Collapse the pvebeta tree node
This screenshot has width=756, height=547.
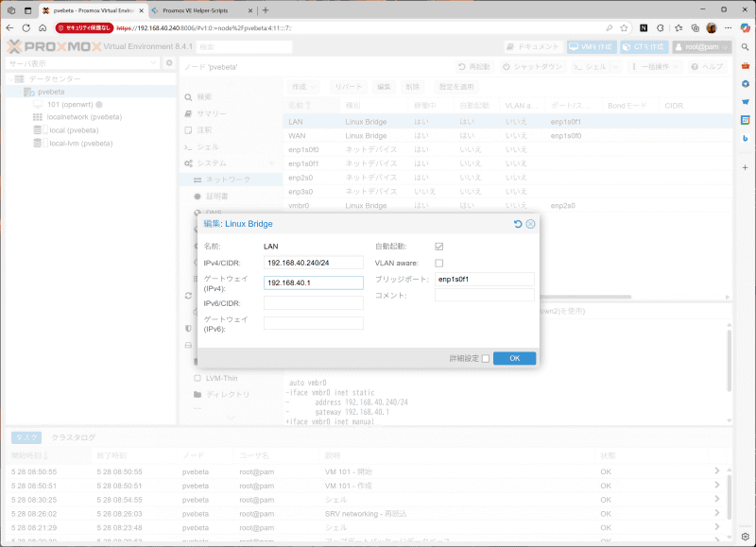(20, 92)
